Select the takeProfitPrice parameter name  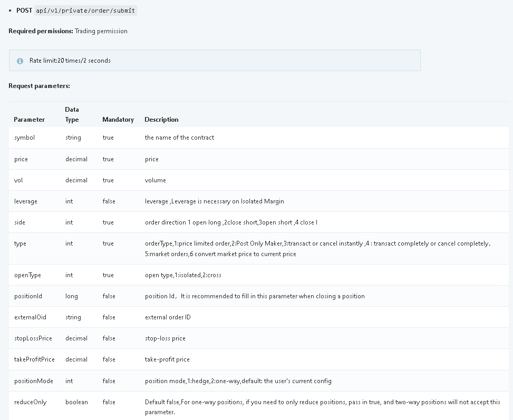[34, 359]
